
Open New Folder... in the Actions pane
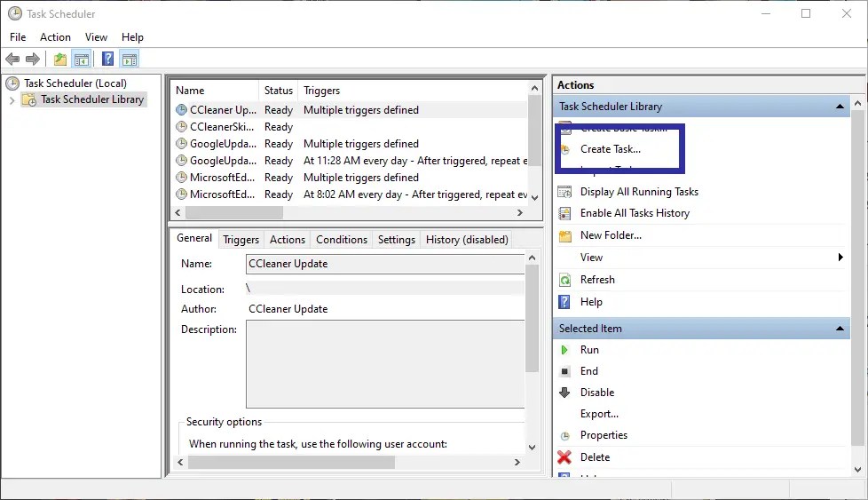pyautogui.click(x=610, y=235)
